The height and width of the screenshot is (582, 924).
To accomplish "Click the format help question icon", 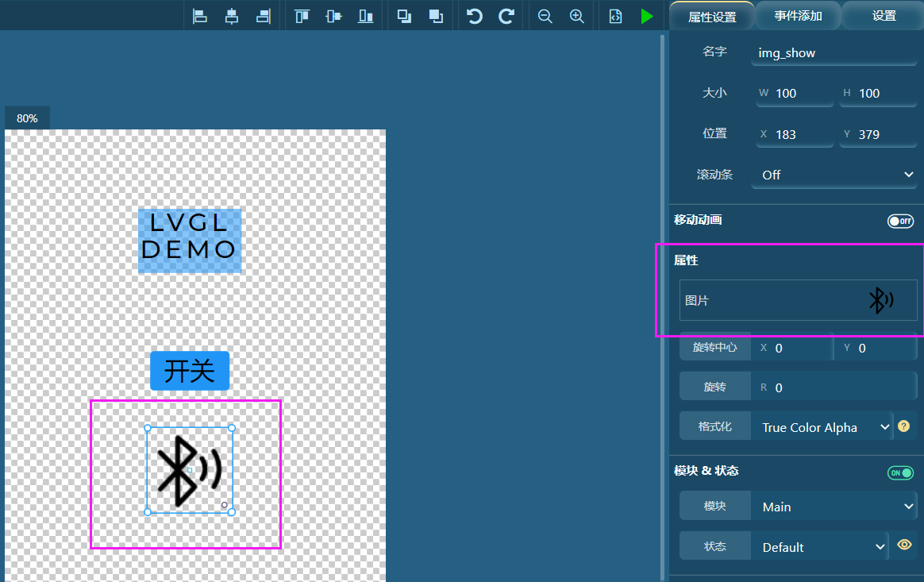I will pos(903,426).
